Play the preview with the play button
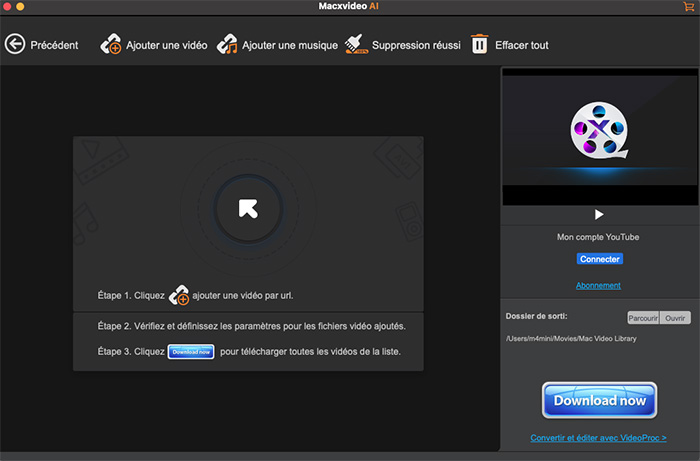The width and height of the screenshot is (700, 461). [x=599, y=215]
